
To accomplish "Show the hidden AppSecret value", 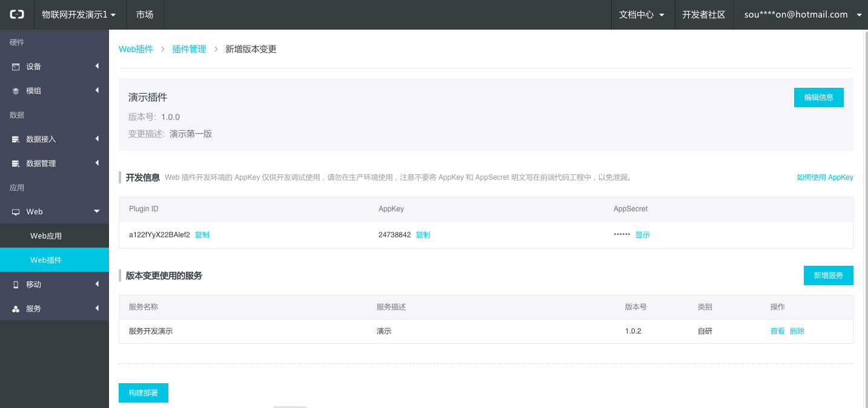I will pos(642,235).
